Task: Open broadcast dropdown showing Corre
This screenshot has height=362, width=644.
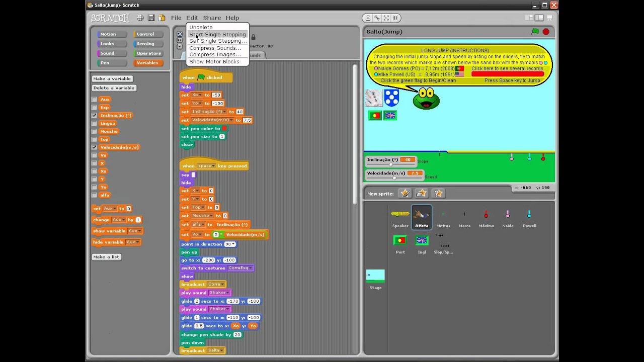Action: coord(216,285)
